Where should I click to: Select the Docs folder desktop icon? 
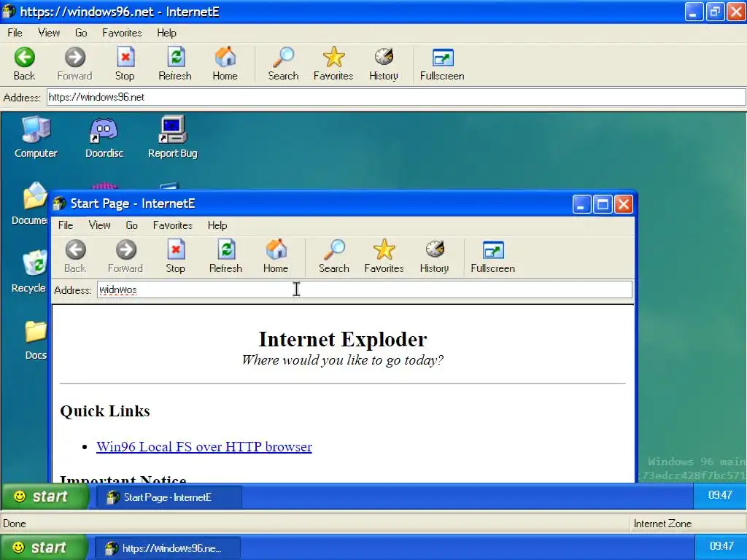(36, 340)
